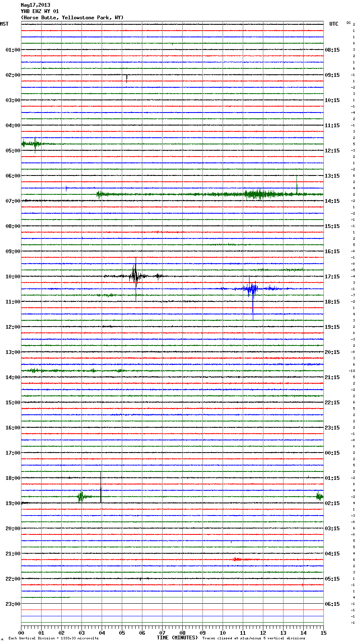
Task: Select the 11:00 MST time label
Action: (x=13, y=302)
